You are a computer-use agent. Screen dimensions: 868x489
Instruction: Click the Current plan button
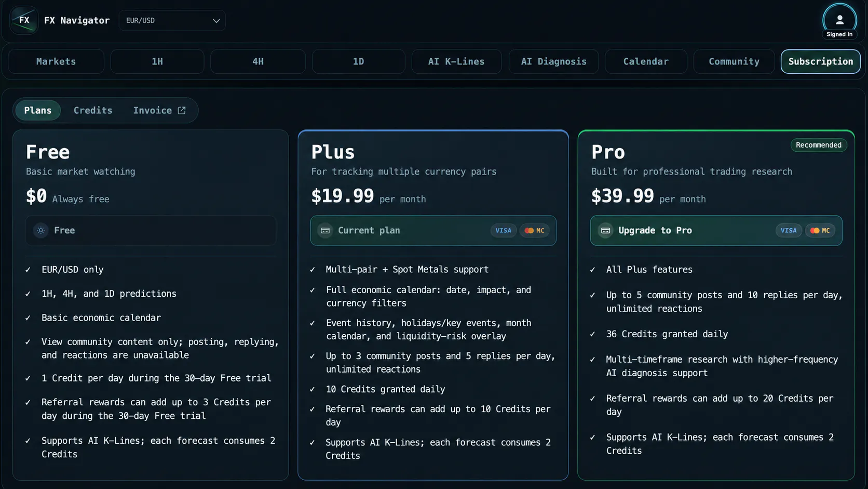coord(433,230)
